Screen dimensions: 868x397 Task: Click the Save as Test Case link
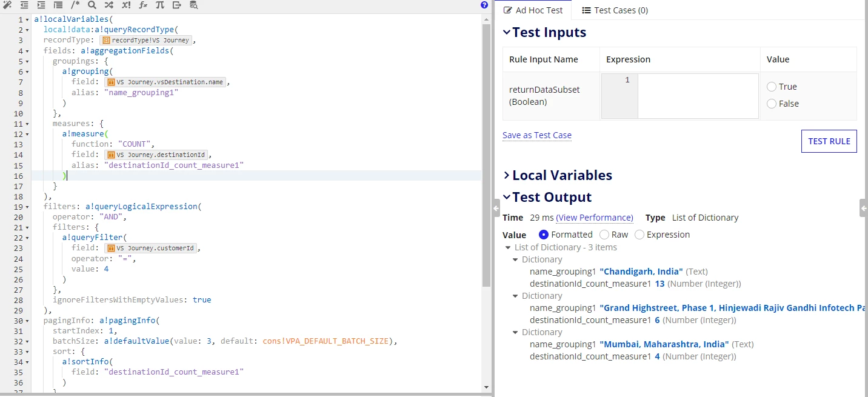tap(537, 135)
